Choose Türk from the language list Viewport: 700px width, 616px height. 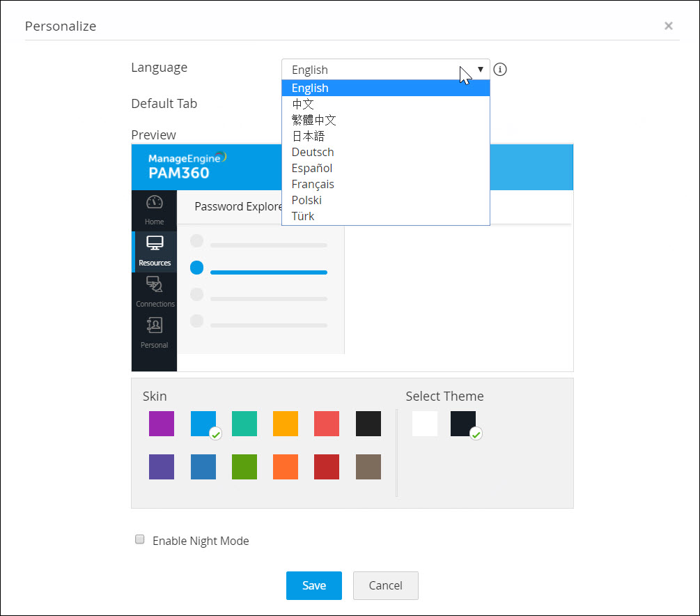(x=386, y=217)
